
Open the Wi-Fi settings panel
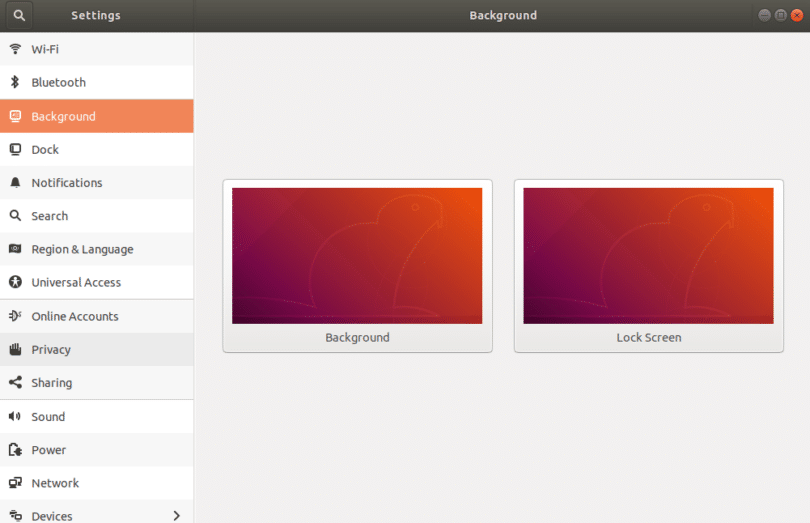97,49
